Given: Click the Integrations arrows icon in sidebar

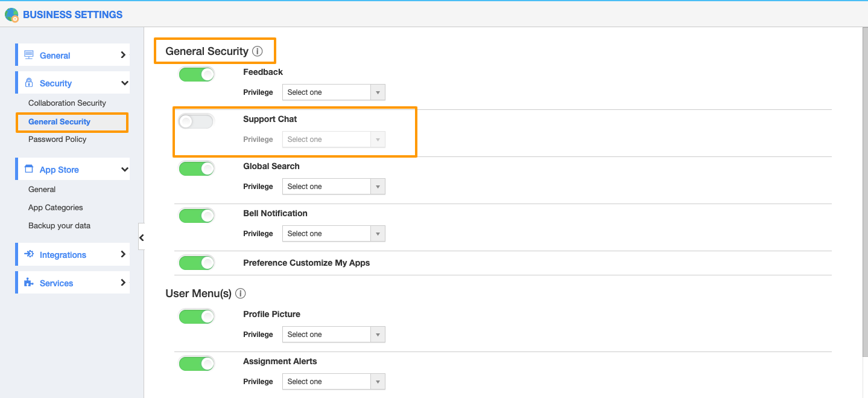Looking at the screenshot, I should [29, 254].
